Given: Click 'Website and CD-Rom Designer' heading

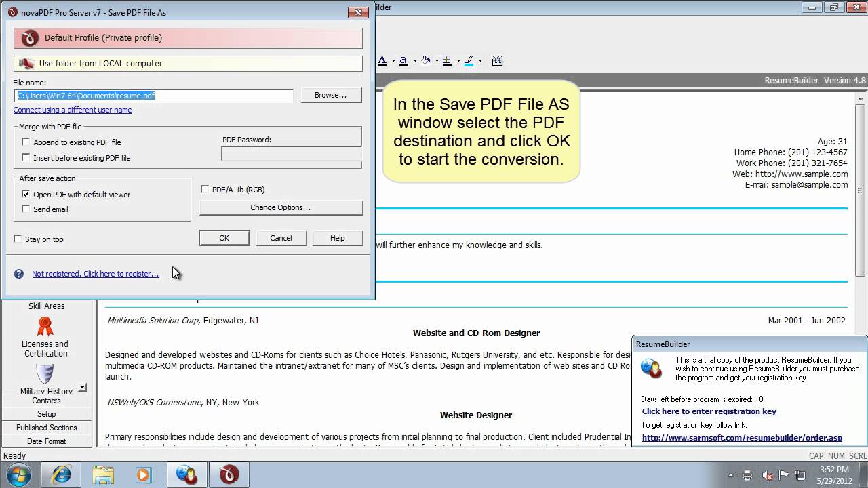Looking at the screenshot, I should pos(476,333).
